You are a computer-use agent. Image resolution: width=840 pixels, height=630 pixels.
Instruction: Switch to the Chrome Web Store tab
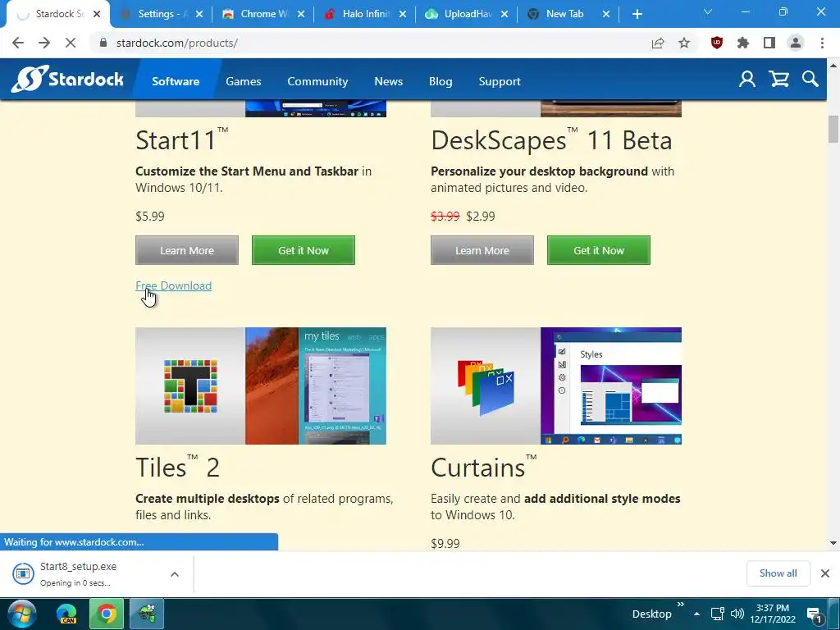(x=262, y=14)
